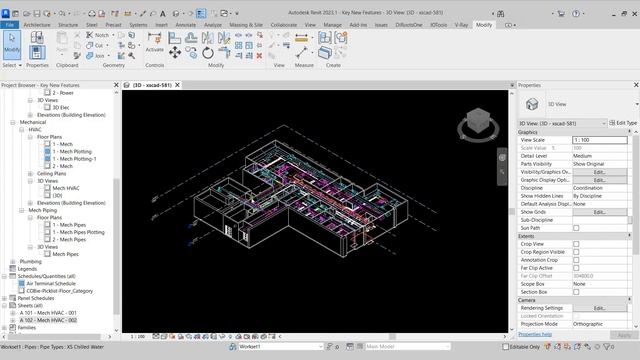Switch to the Architecture ribbon tab

[37, 25]
